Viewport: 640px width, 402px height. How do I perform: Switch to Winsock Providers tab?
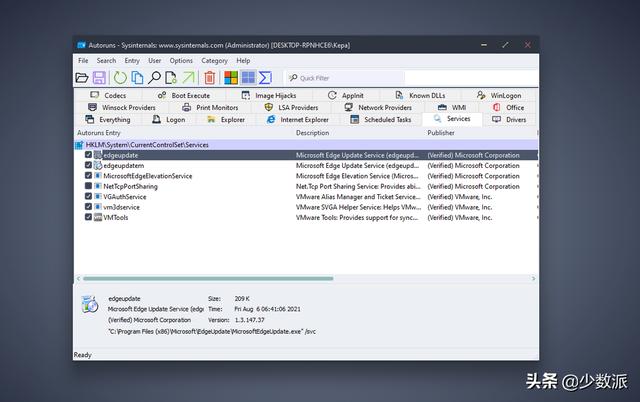tap(122, 107)
